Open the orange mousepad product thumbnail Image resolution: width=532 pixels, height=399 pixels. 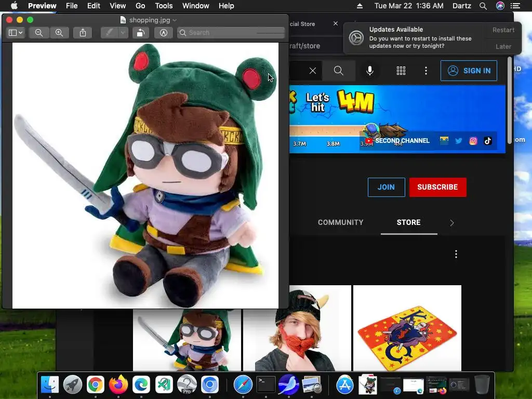(x=407, y=328)
